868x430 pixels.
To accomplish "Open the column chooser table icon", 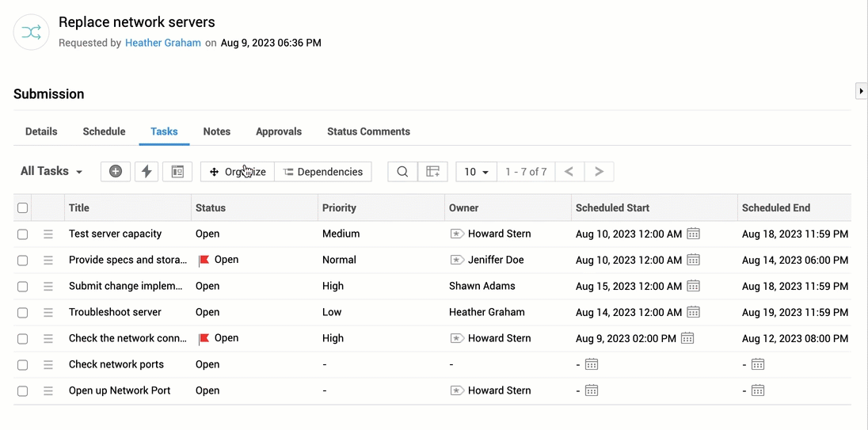I will click(432, 172).
